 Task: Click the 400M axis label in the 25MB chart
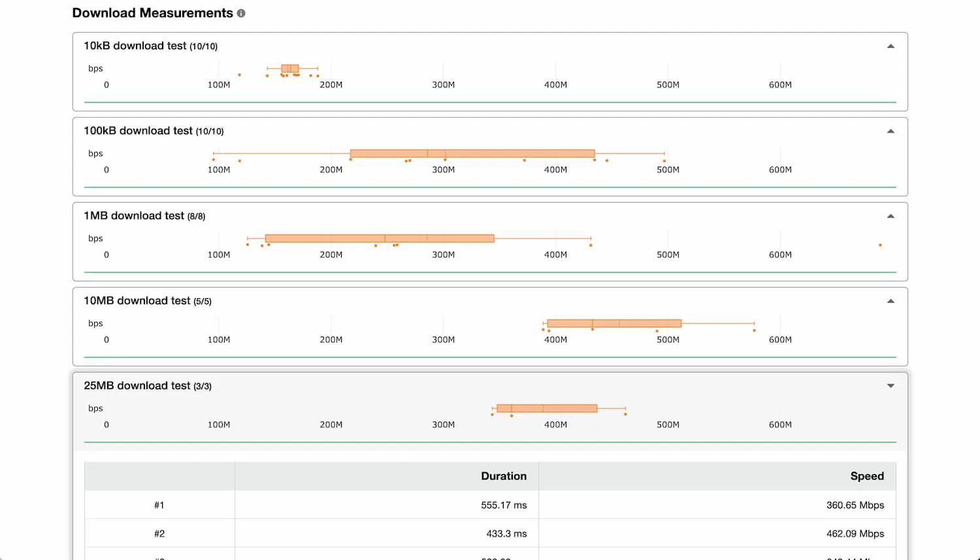pos(555,424)
